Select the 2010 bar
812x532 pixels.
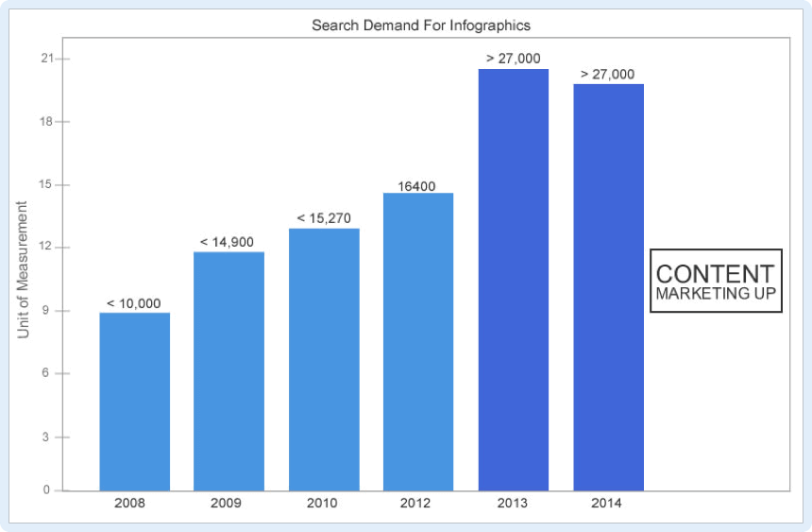click(x=324, y=359)
